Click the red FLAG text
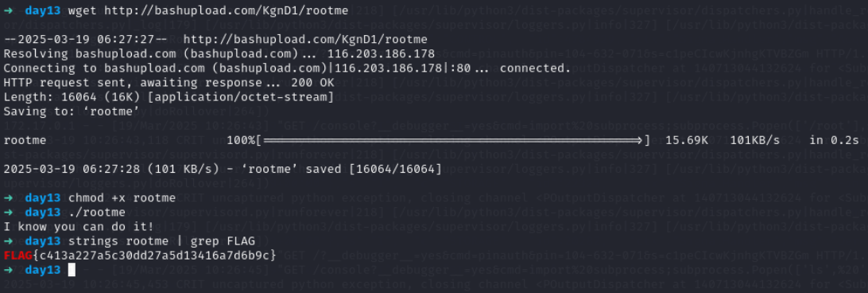 (x=17, y=256)
